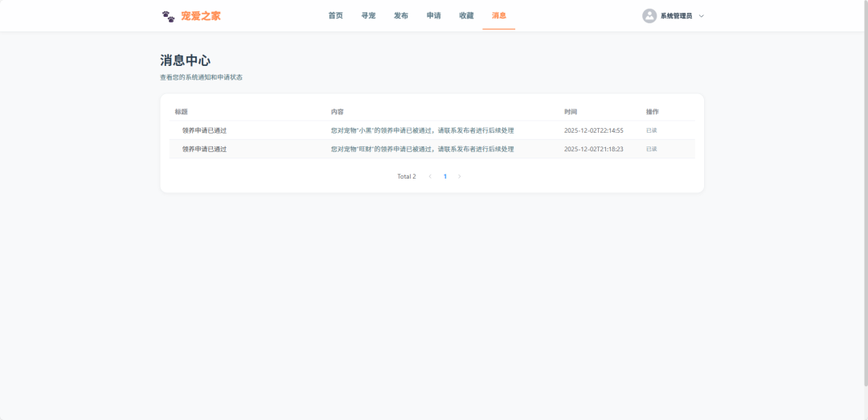
Task: Select page number 1
Action: pyautogui.click(x=445, y=176)
